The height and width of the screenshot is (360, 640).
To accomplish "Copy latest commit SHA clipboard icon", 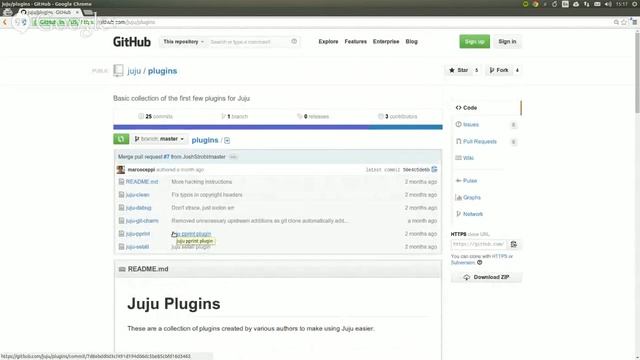I will pyautogui.click(x=434, y=169).
